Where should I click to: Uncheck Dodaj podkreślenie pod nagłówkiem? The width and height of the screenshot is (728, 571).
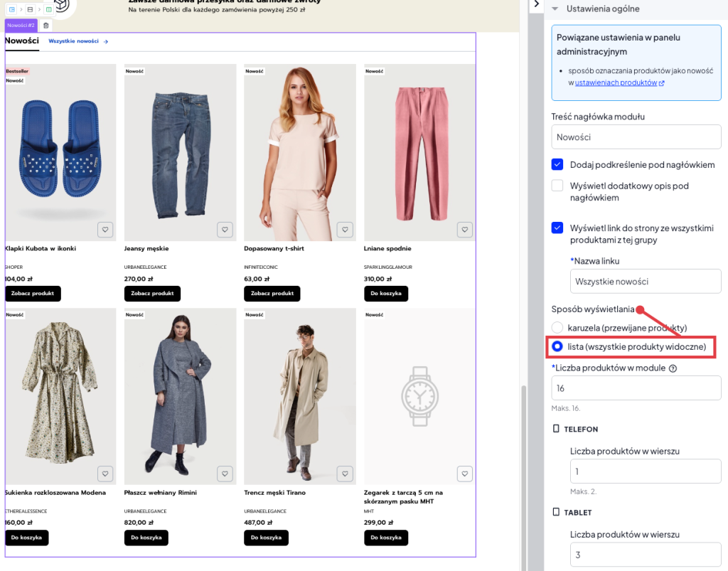point(557,164)
